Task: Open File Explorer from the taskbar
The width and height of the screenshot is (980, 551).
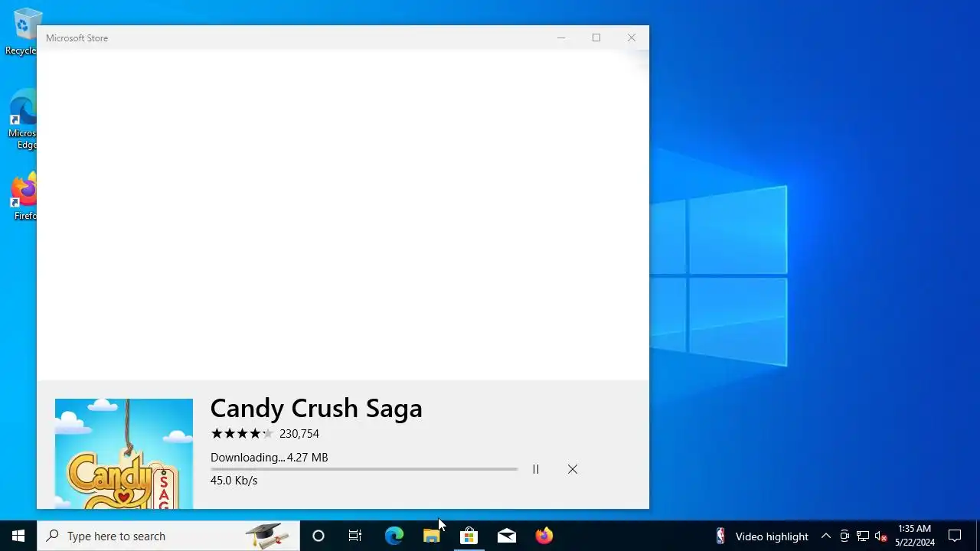Action: point(431,536)
